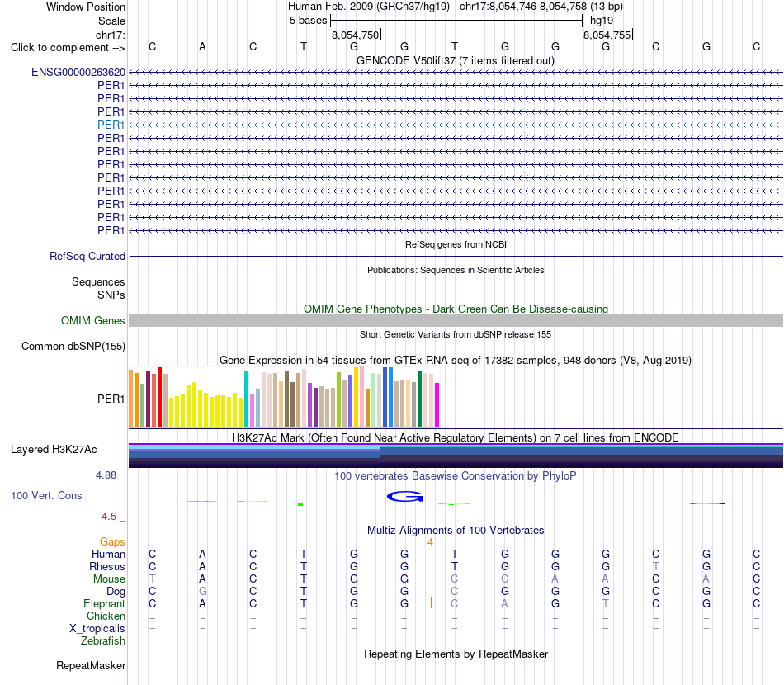Click the large blue G in PhyloP track
784x685 pixels.
click(x=405, y=497)
